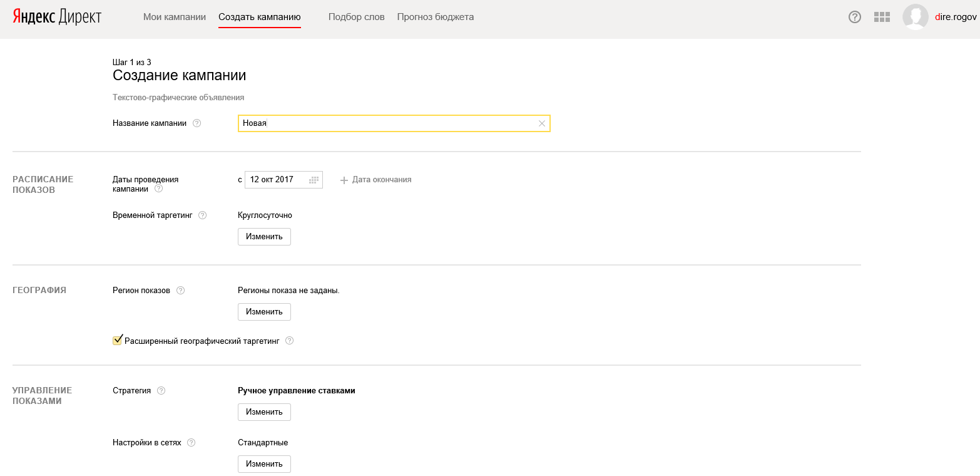Open the Yandex services grid icon
980x476 pixels.
(x=882, y=17)
